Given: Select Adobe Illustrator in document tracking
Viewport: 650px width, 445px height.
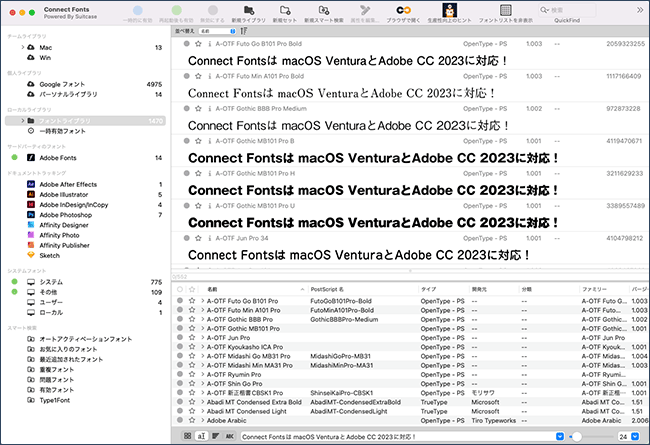Looking at the screenshot, I should pos(63,195).
